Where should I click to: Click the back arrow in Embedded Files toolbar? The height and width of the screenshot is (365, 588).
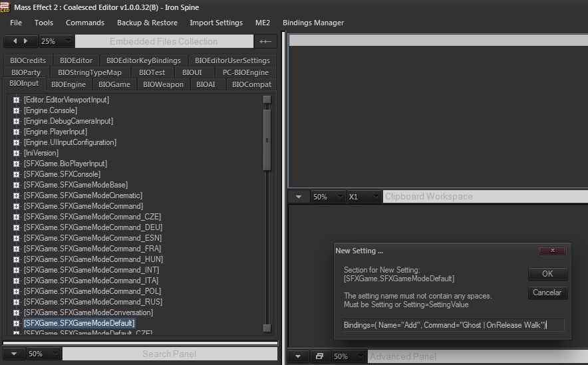(15, 41)
